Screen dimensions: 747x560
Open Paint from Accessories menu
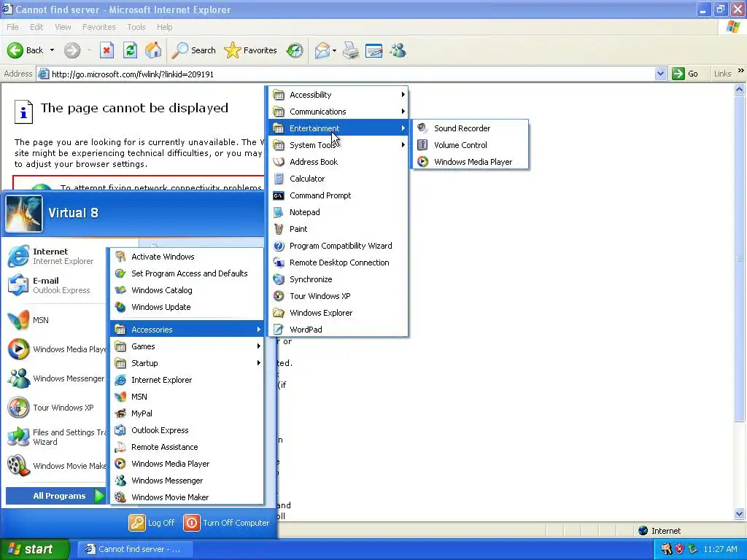pyautogui.click(x=338, y=228)
